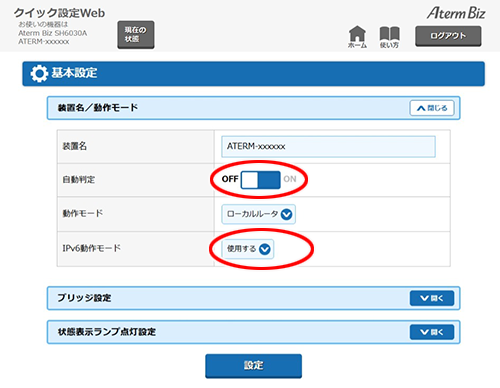Click the ログアウト logout button
500x388 pixels.
click(x=448, y=36)
